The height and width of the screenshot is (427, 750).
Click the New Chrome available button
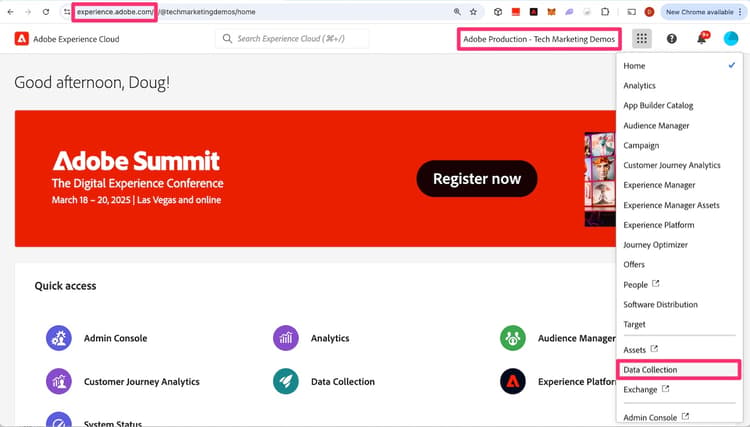tap(702, 12)
